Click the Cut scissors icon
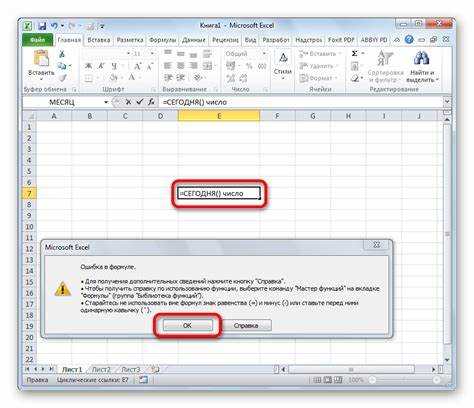Screen dimensions: 474x408 [62, 54]
